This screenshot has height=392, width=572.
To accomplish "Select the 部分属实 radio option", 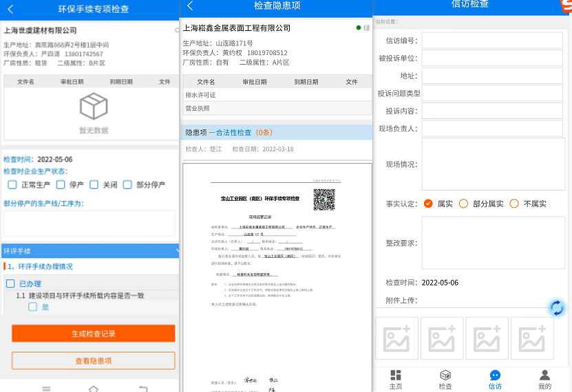I will click(x=463, y=204).
